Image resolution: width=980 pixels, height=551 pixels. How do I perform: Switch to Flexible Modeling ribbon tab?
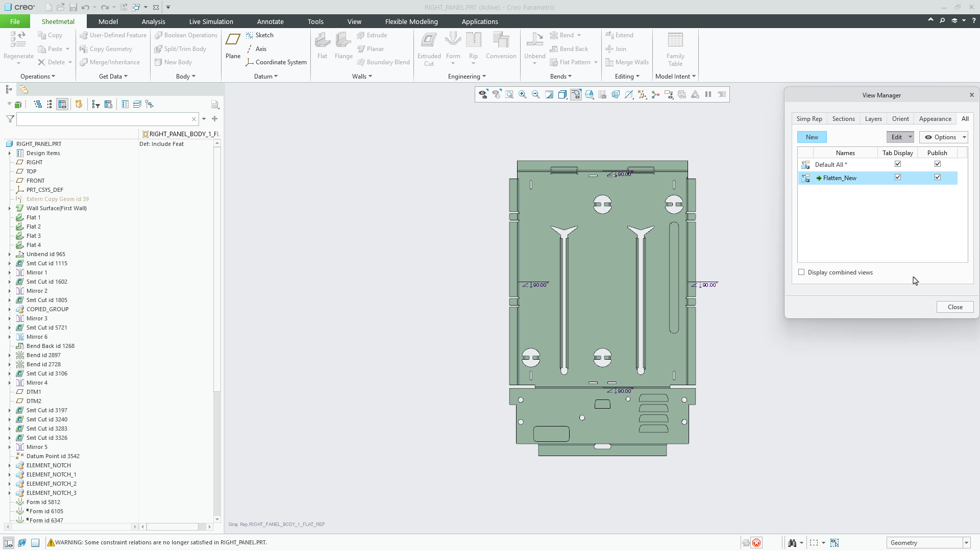tap(411, 21)
